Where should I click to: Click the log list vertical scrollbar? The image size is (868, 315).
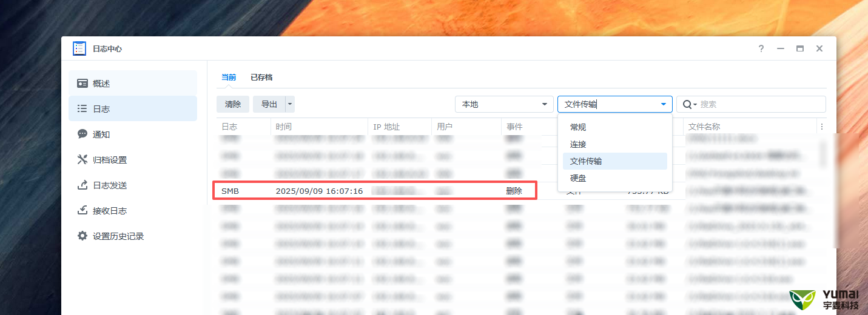(x=823, y=154)
